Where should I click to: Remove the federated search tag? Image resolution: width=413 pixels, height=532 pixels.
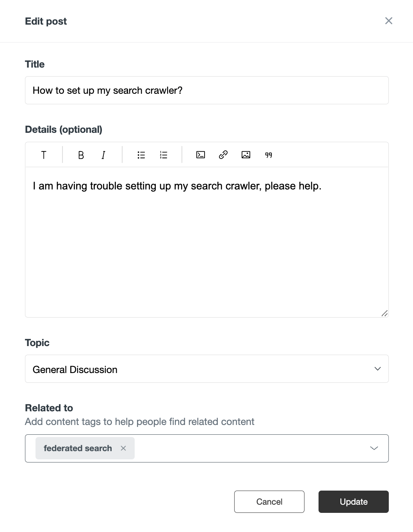point(123,448)
